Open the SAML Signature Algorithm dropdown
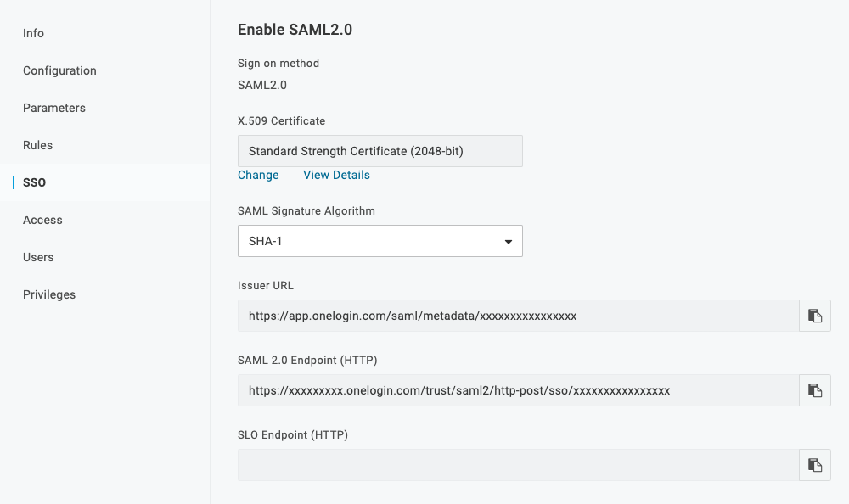Screen dimensions: 849x504 point(380,241)
